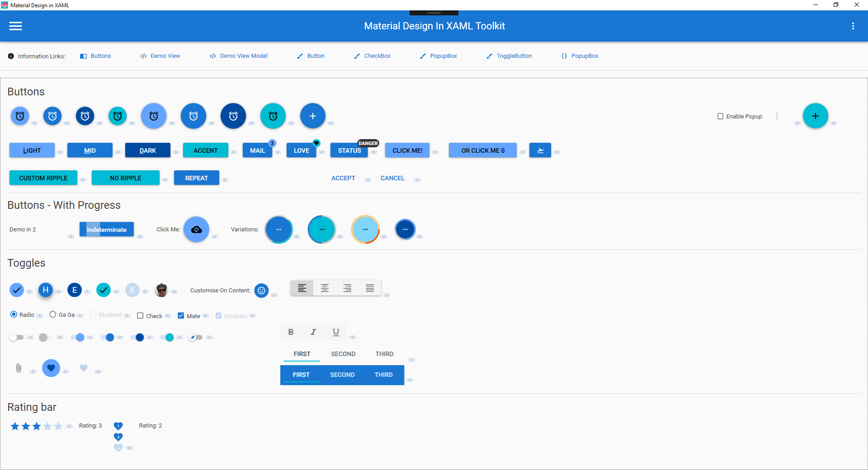Viewport: 868px width, 470px height.
Task: Click the smiley face Customise On Content toggle
Action: pyautogui.click(x=261, y=291)
